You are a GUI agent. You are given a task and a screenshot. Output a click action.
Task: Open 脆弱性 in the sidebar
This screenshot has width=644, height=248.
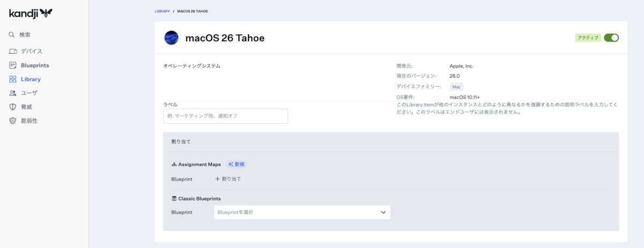(x=30, y=121)
